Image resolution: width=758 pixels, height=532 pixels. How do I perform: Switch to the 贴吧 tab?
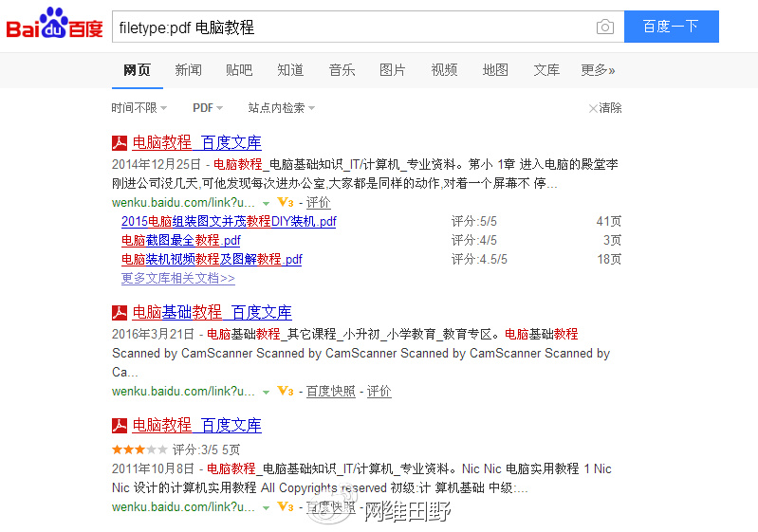[x=239, y=70]
